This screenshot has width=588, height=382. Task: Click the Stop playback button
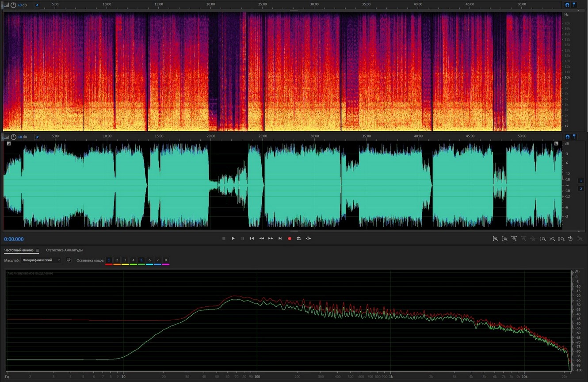(x=224, y=238)
